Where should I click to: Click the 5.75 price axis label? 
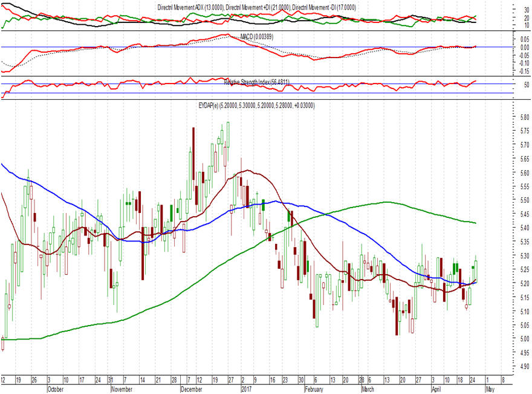pos(524,131)
